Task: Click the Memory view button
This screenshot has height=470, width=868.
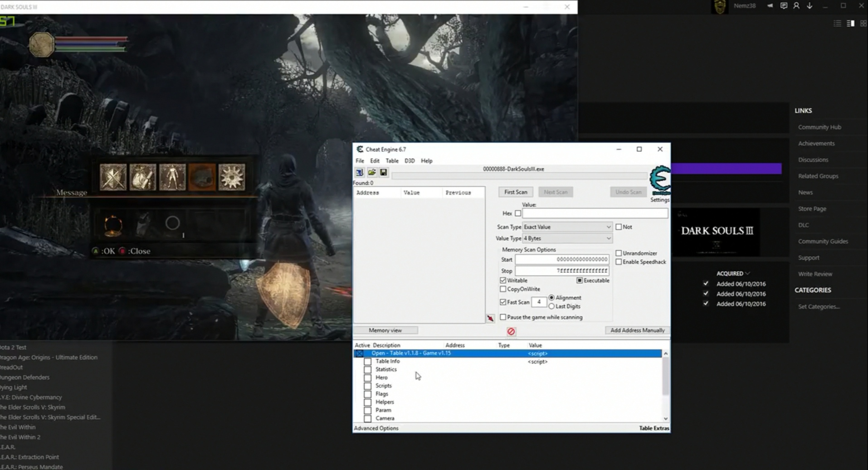Action: pyautogui.click(x=385, y=330)
